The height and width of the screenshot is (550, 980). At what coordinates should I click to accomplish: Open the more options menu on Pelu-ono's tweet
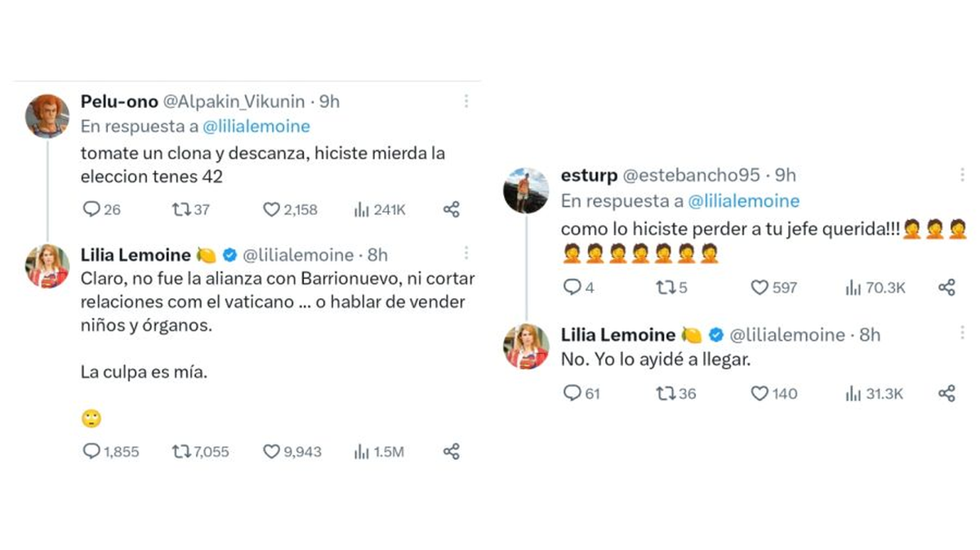(466, 101)
